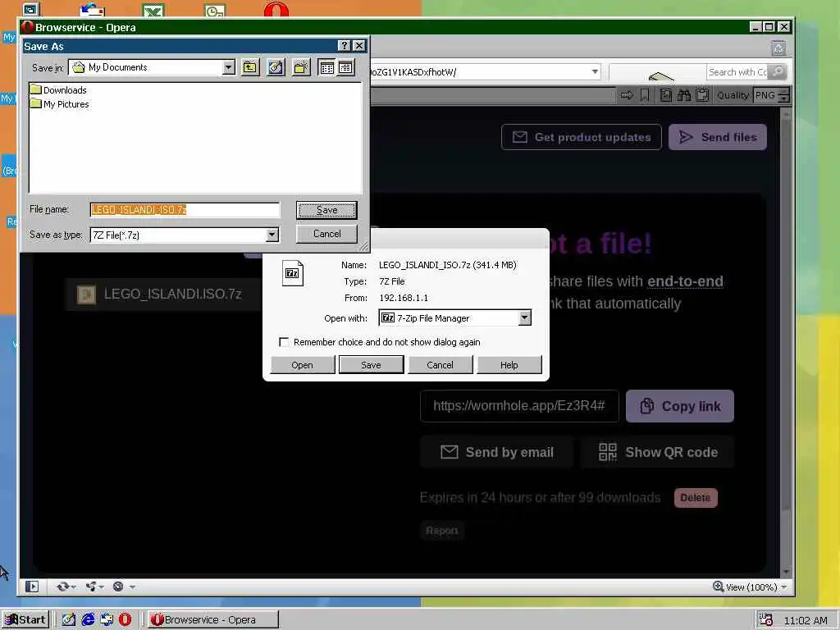This screenshot has height=630, width=840.
Task: Click the Send files button
Action: (x=718, y=137)
